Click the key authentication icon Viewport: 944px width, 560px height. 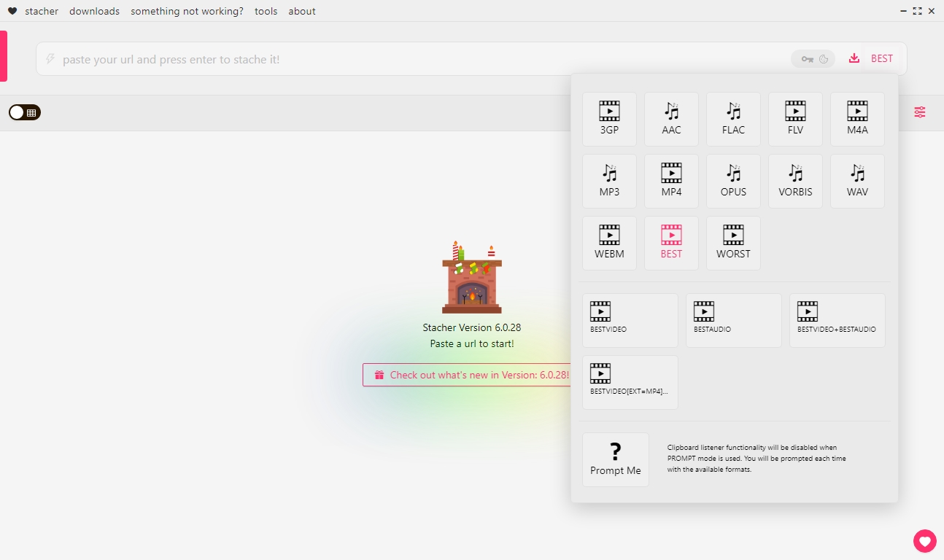click(808, 59)
